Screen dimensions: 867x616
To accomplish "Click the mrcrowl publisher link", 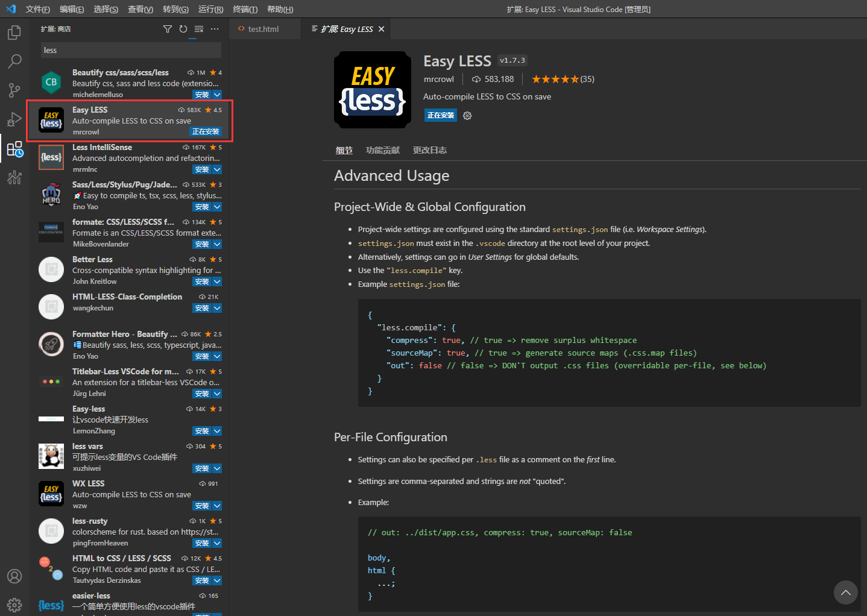I will coord(439,79).
